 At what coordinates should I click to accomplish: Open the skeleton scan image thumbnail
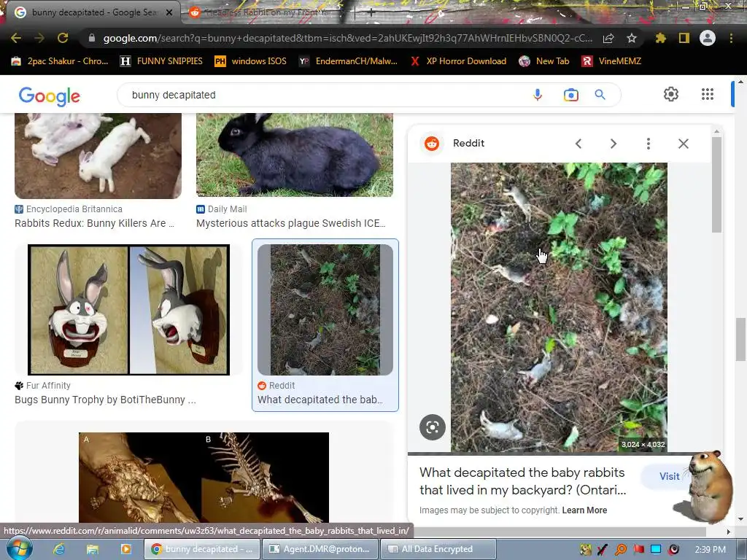pyautogui.click(x=204, y=477)
